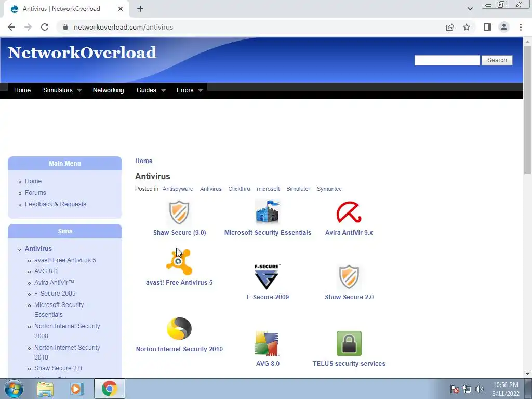
Task: Click the NetworkOverload site title
Action: tap(82, 52)
